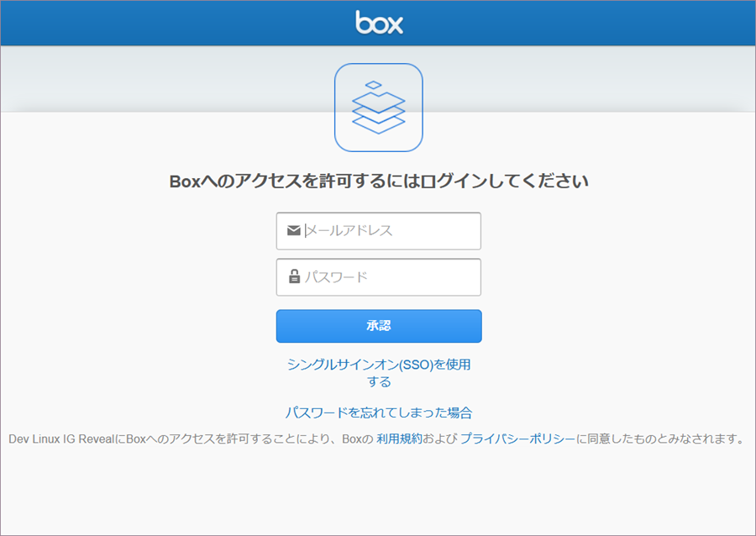Click the Box logo in the header
Screen dimensions: 756x536
[x=379, y=23]
